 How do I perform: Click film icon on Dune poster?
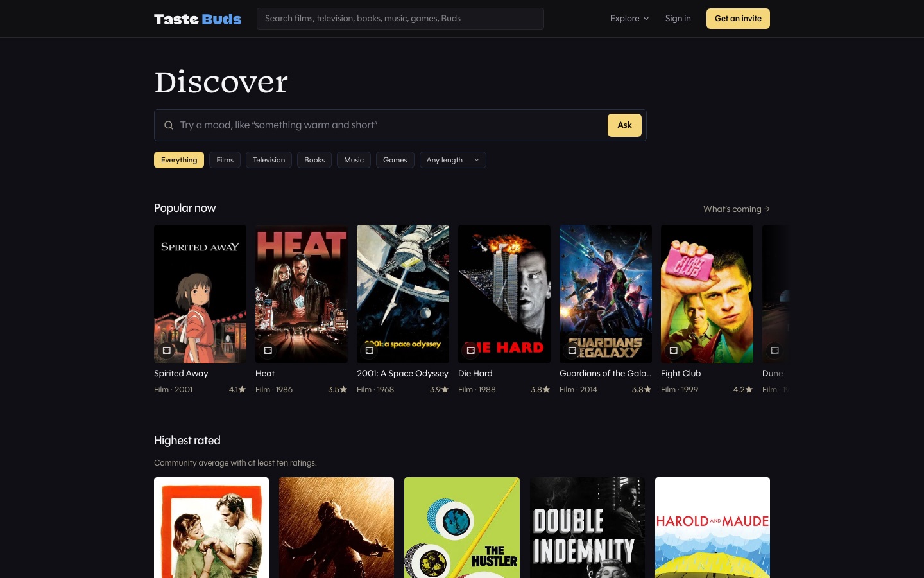pyautogui.click(x=775, y=351)
